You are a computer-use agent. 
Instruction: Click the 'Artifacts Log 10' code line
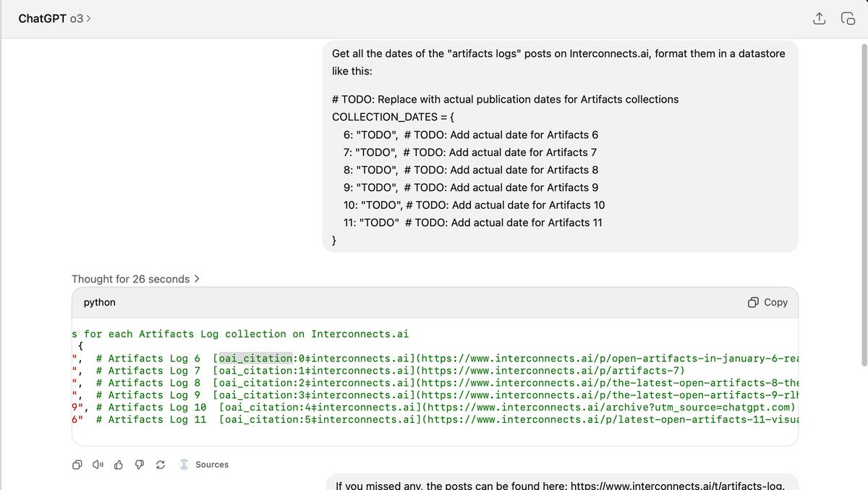(434, 408)
